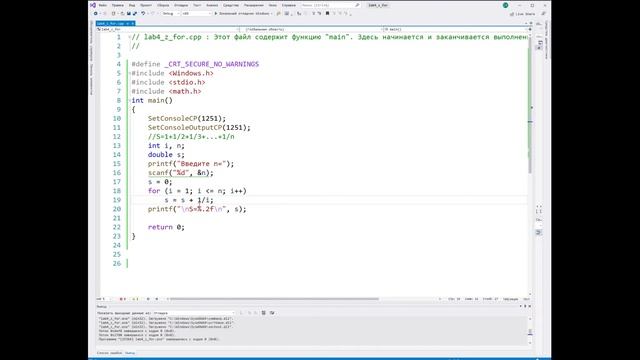Click the error count indicator
The image size is (640, 360).
(x=122, y=299)
